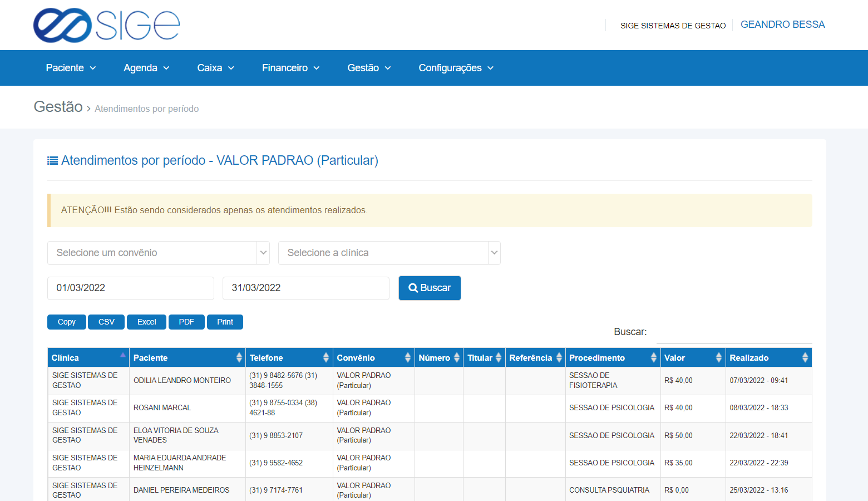This screenshot has height=501, width=868.
Task: Sort table by Titular column
Action: 485,357
